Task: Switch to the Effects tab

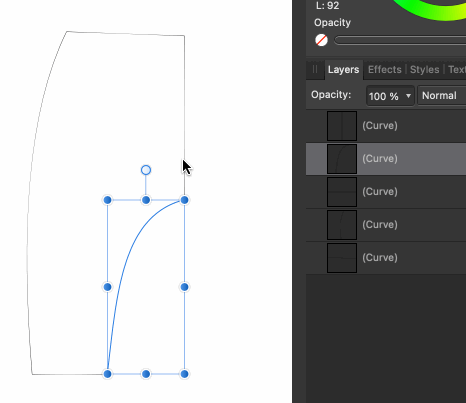Action: [x=384, y=70]
